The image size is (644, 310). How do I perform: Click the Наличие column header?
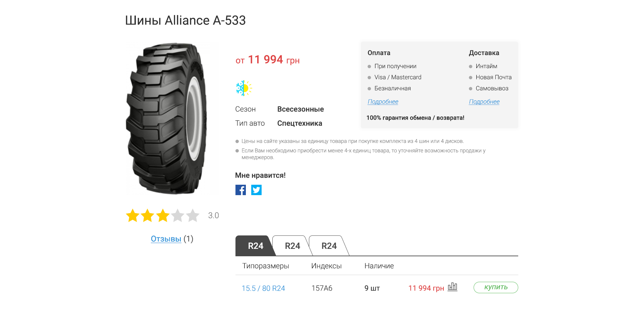click(379, 266)
